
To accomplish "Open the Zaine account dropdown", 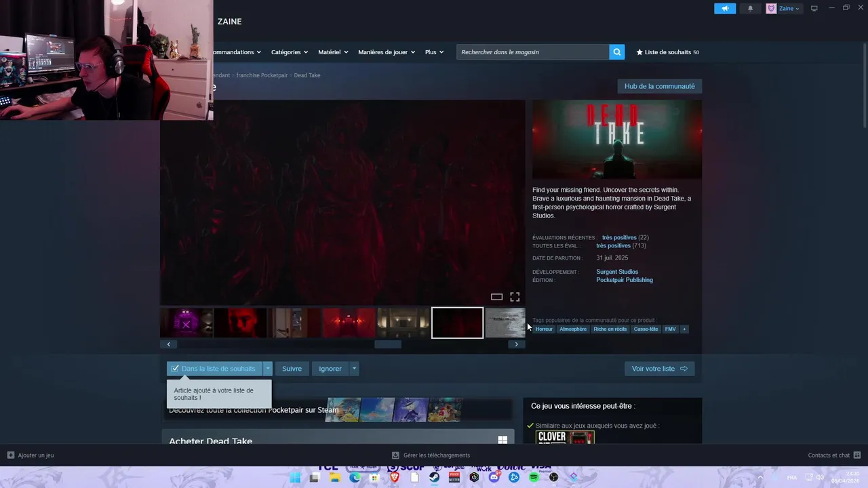I will coord(789,8).
